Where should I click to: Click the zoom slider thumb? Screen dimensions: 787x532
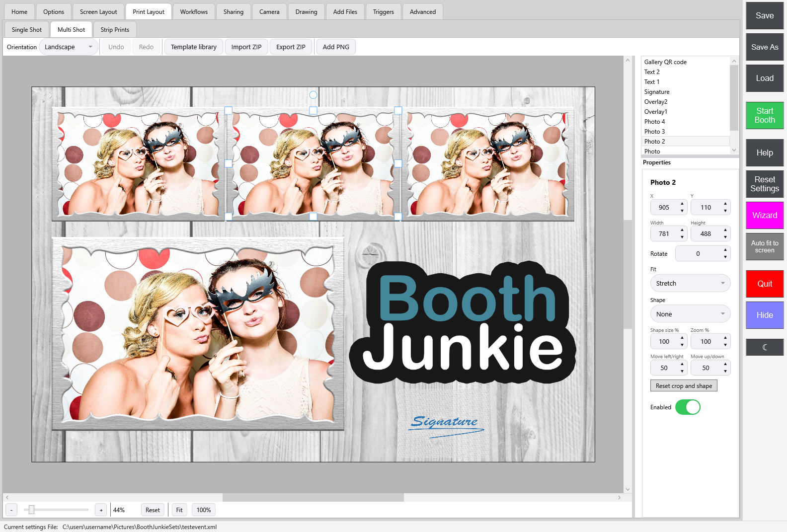(x=31, y=510)
